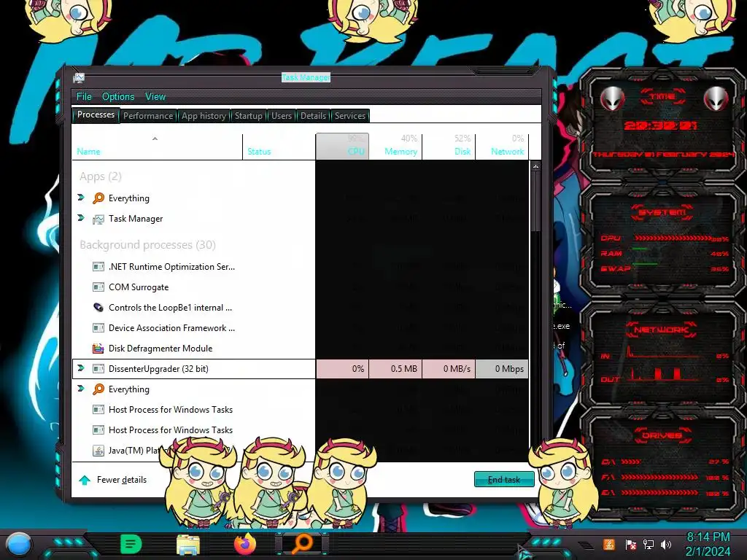Open the Options menu
This screenshot has height=560, width=747.
coord(118,97)
